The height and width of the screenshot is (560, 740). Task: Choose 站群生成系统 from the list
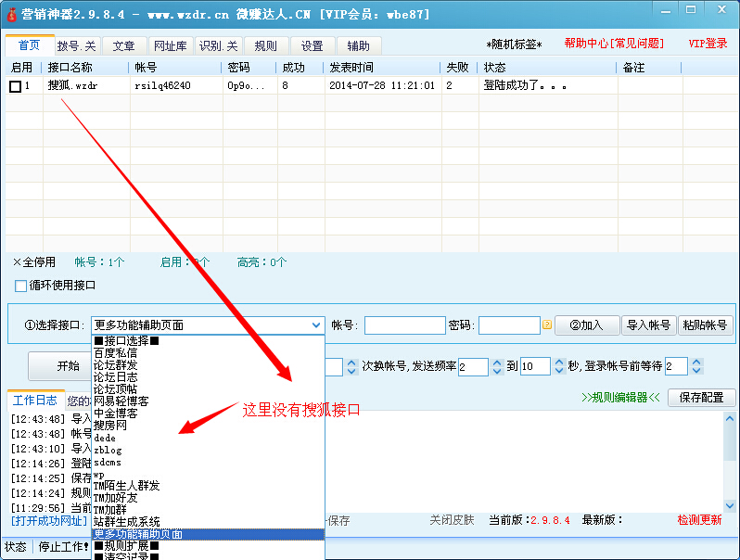pos(126,522)
